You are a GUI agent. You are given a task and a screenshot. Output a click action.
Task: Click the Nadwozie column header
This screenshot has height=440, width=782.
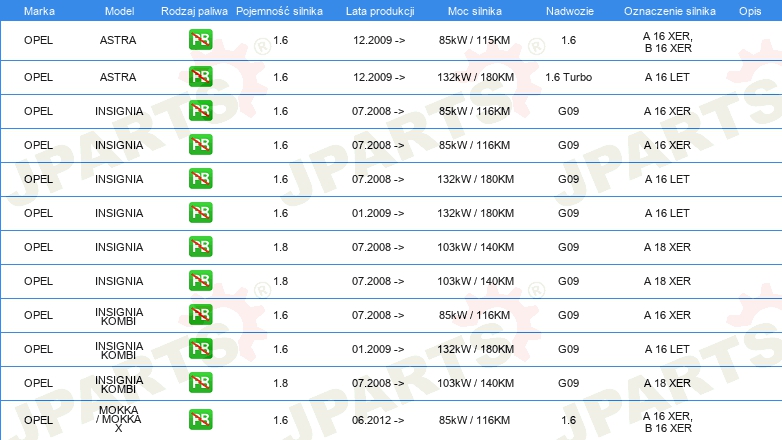click(x=570, y=11)
